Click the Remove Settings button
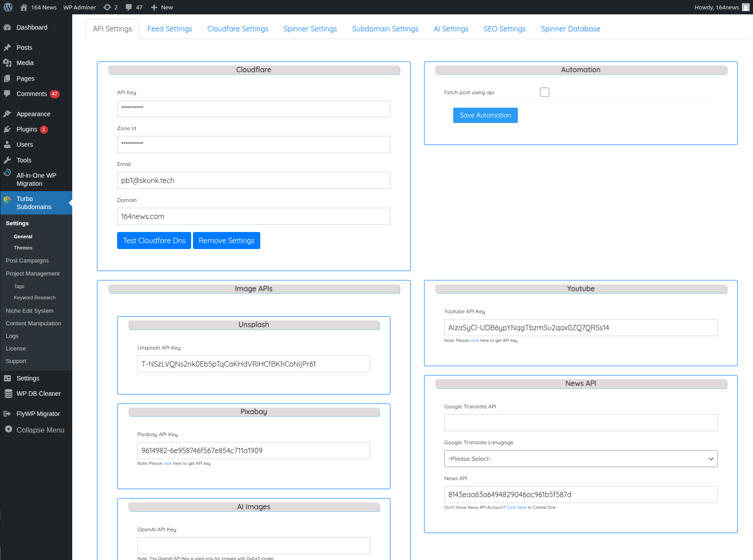Screen dimensions: 753x560 pyautogui.click(x=226, y=241)
